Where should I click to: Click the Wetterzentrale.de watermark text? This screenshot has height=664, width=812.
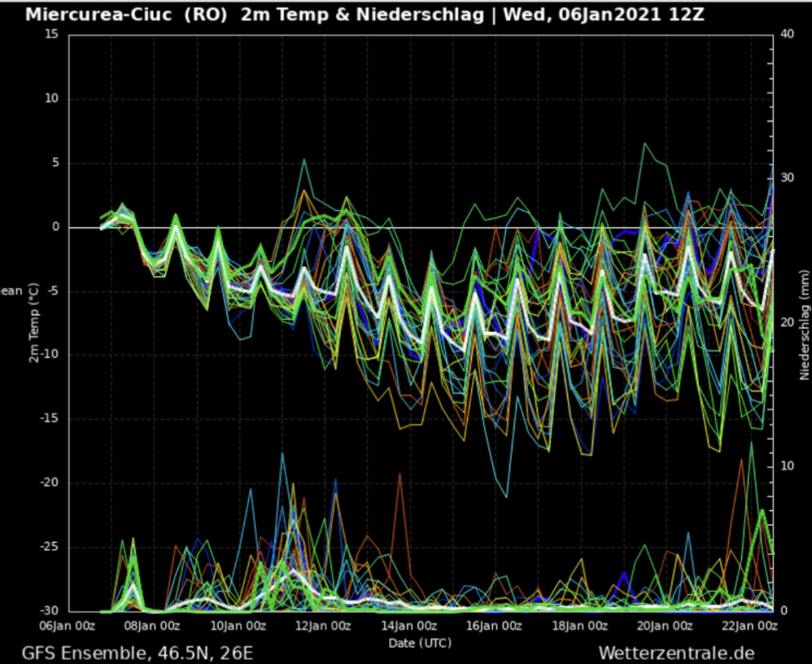pos(676,652)
